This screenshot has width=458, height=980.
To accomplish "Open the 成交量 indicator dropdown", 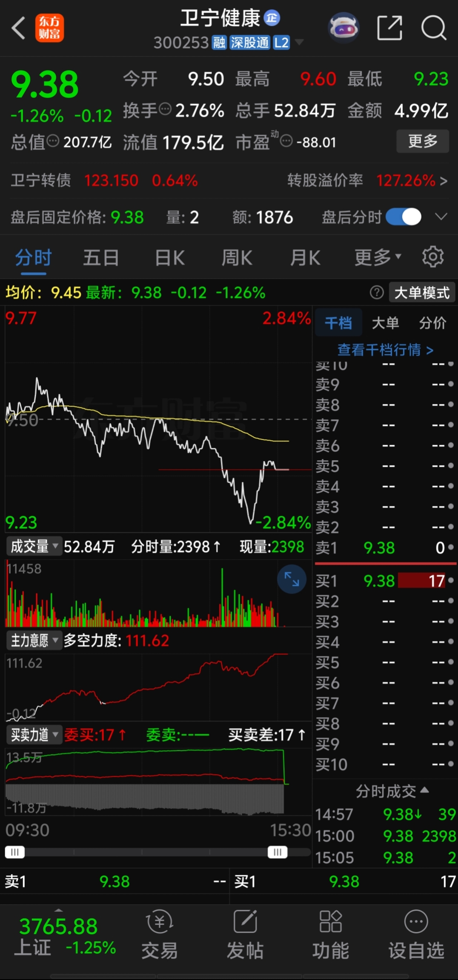I will pyautogui.click(x=34, y=546).
